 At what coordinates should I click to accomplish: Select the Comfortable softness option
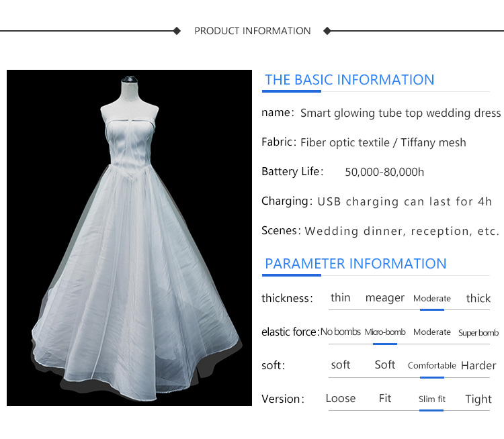(x=431, y=366)
